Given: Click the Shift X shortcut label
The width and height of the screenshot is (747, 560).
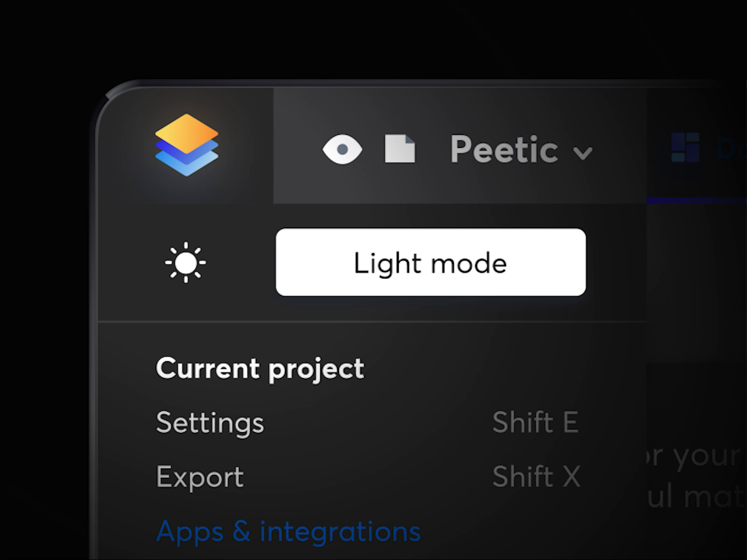Looking at the screenshot, I should coord(536,477).
